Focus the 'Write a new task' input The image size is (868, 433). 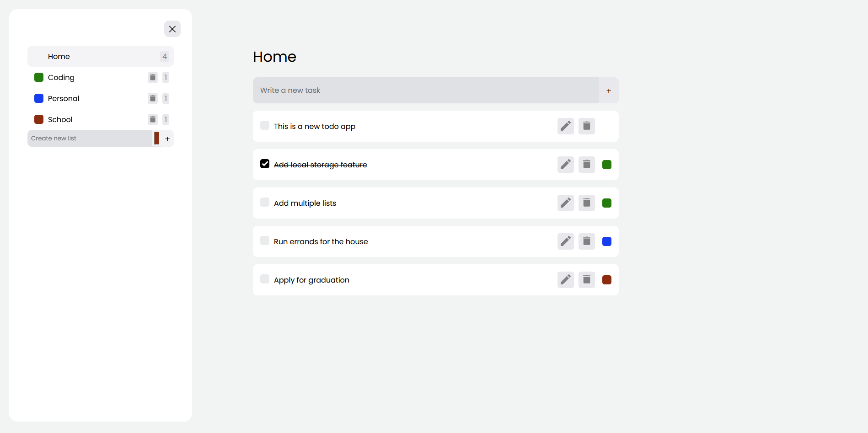[425, 91]
